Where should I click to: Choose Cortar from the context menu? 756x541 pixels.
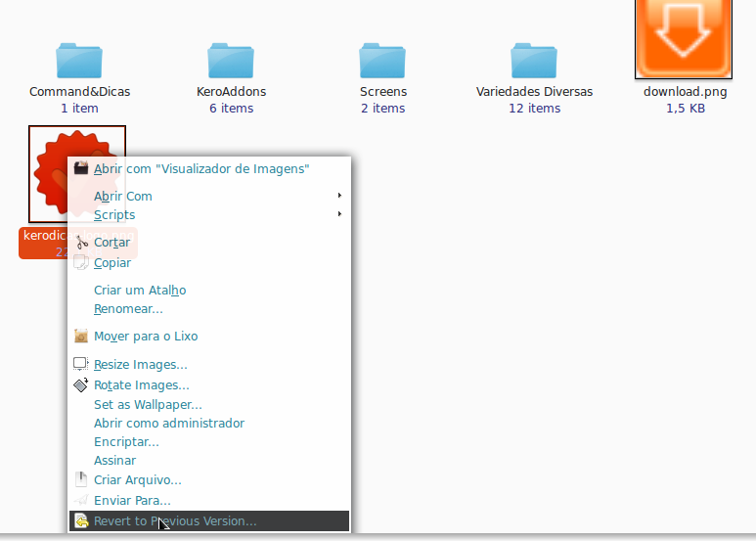point(209,242)
